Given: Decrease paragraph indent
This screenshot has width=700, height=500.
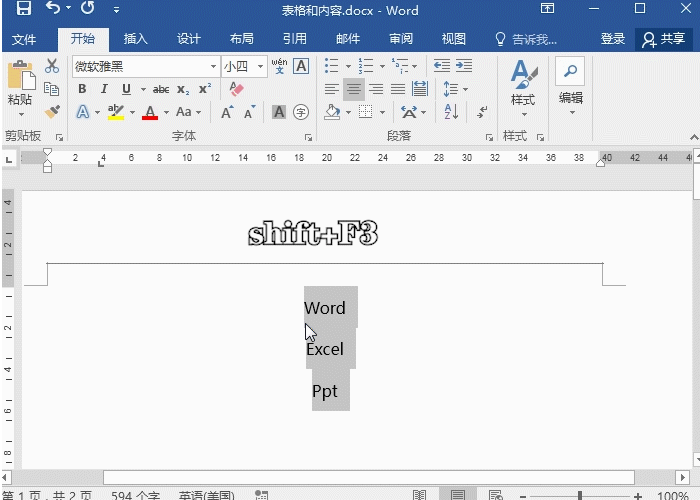Looking at the screenshot, I should (x=442, y=66).
